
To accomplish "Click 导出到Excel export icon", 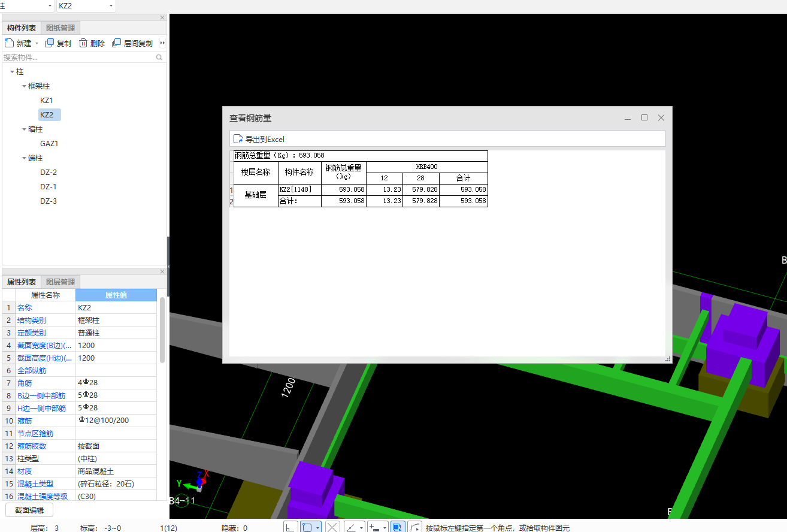I will [238, 139].
